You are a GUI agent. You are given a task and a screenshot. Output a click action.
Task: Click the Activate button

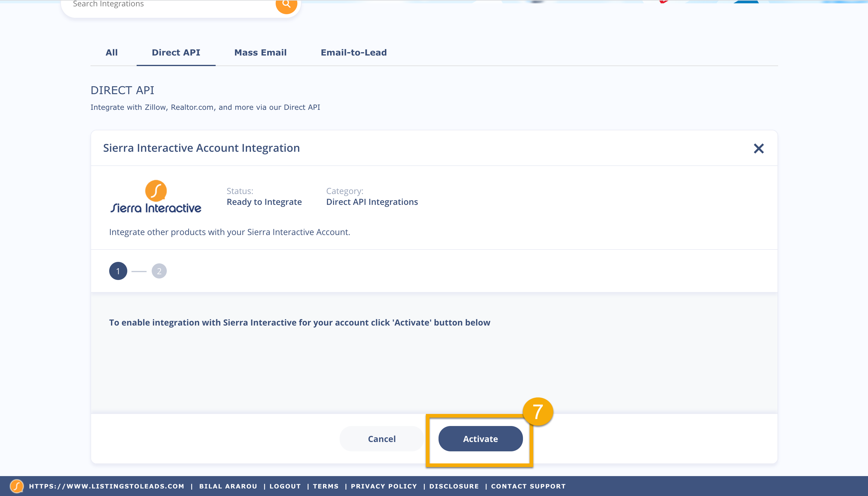pos(480,438)
